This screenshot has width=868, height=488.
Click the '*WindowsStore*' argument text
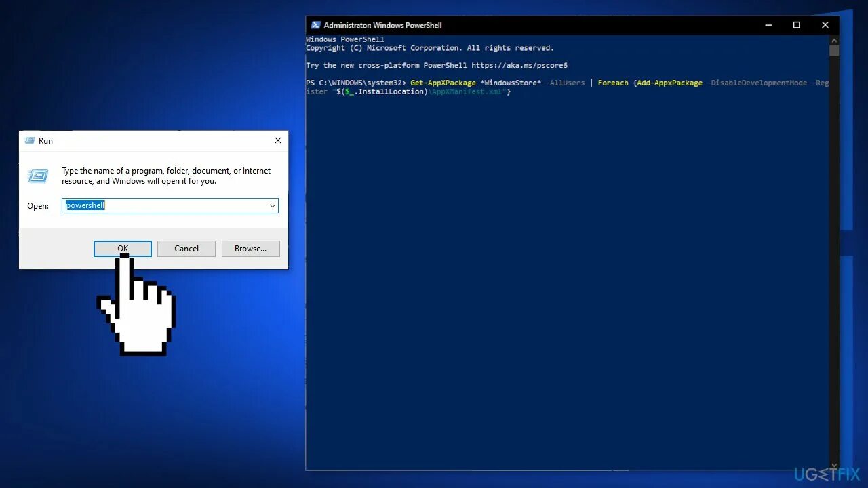(x=511, y=83)
